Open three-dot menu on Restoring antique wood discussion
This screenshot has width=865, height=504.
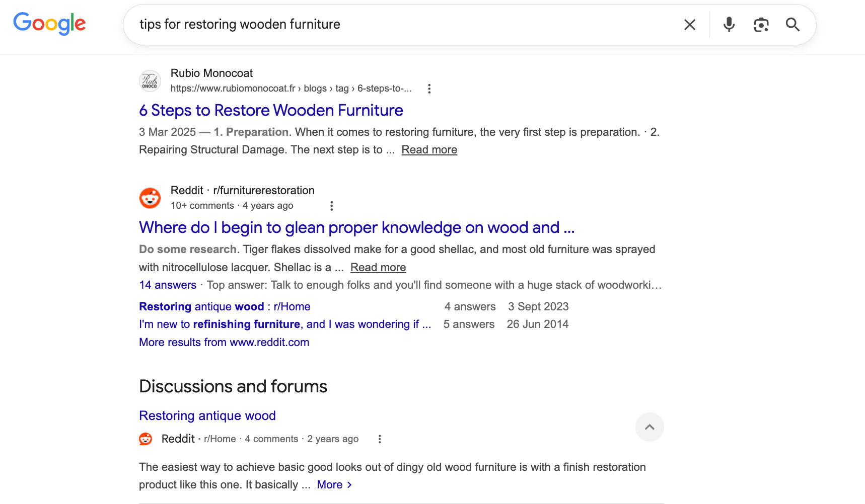[x=379, y=439]
